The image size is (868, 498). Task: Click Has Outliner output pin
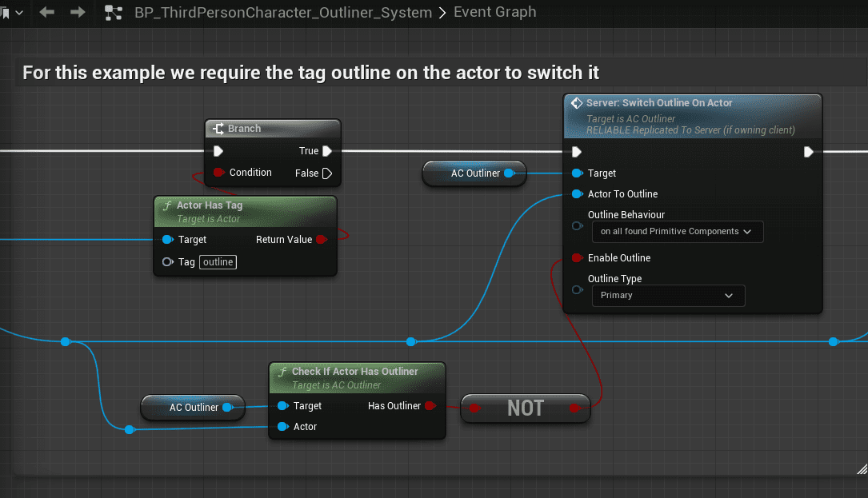(x=430, y=405)
